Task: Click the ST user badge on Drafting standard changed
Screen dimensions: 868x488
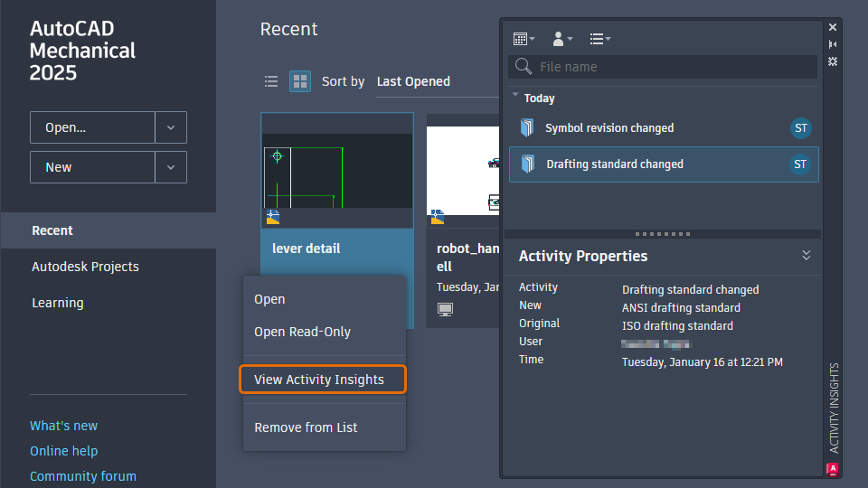Action: 800,164
